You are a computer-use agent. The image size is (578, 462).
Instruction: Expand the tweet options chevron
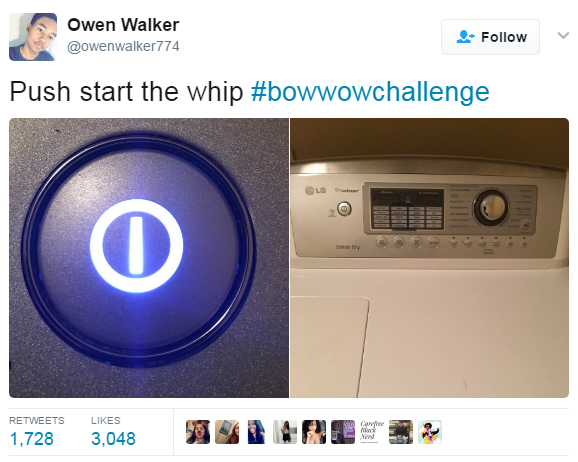pyautogui.click(x=563, y=36)
